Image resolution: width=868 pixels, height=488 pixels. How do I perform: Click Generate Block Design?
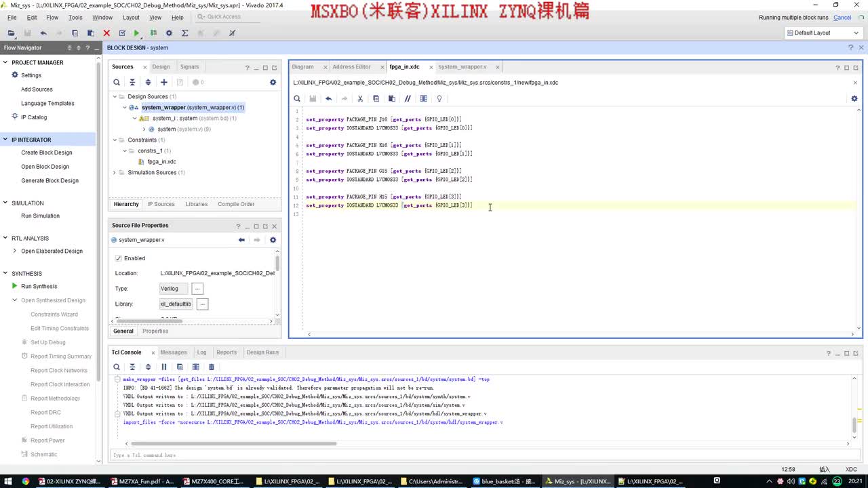[x=50, y=180]
